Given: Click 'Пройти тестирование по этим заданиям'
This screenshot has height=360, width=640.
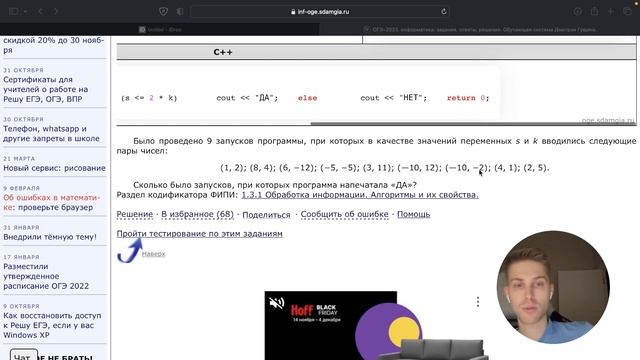Looking at the screenshot, I should click(200, 233).
